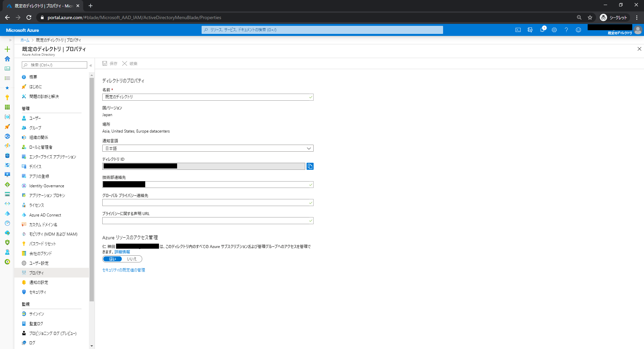This screenshot has width=644, height=349.
Task: Click the menu scroll-down arrow
Action: click(x=92, y=346)
